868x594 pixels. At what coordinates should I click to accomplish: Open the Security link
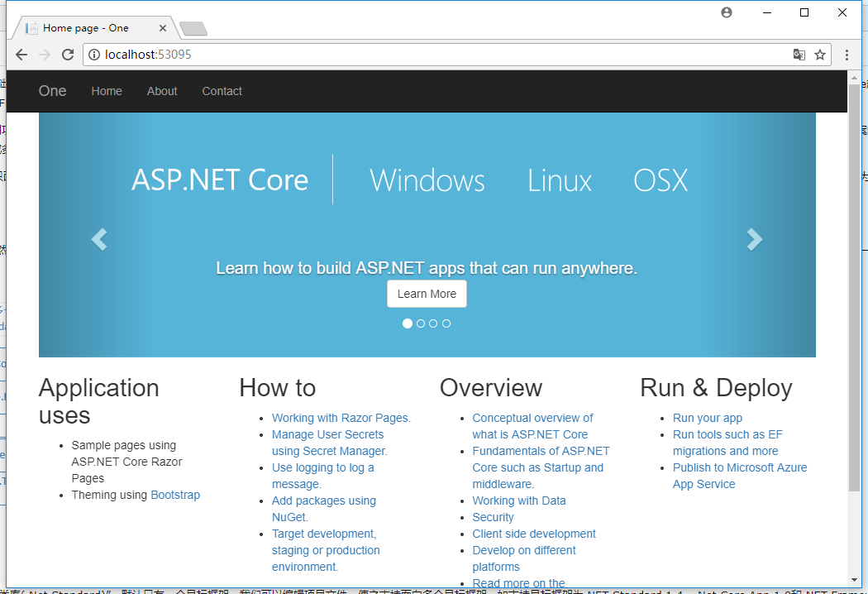click(x=494, y=517)
